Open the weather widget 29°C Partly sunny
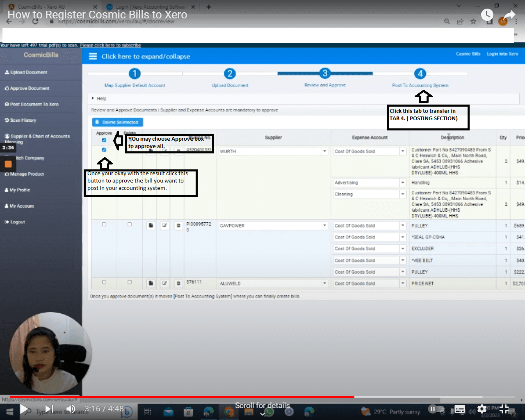The height and width of the screenshot is (420, 525). point(391,411)
